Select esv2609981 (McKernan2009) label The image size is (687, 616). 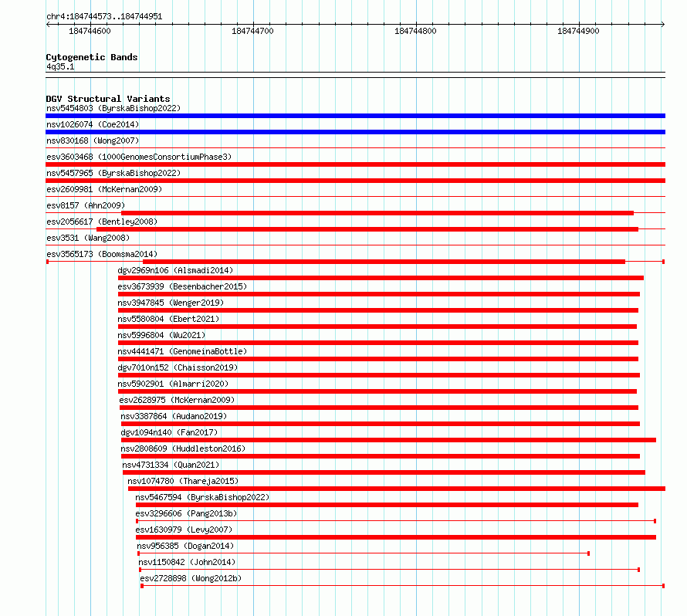pos(104,189)
